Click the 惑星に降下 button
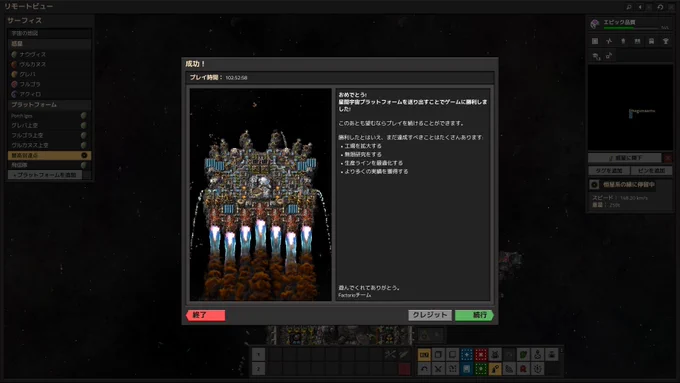This screenshot has width=680, height=383. [x=625, y=158]
